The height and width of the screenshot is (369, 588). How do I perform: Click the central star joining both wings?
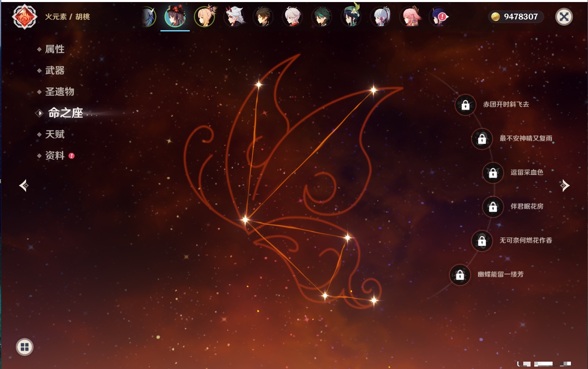point(245,220)
